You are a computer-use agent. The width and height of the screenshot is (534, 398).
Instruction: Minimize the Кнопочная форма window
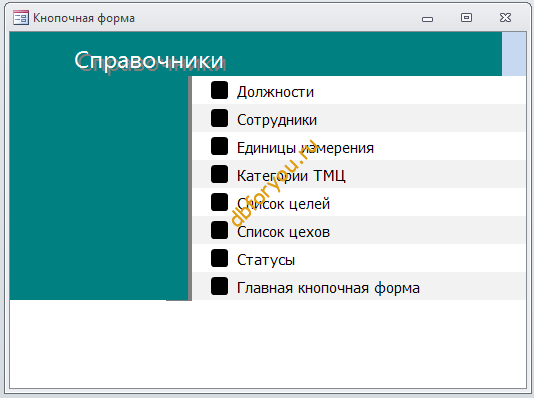427,19
